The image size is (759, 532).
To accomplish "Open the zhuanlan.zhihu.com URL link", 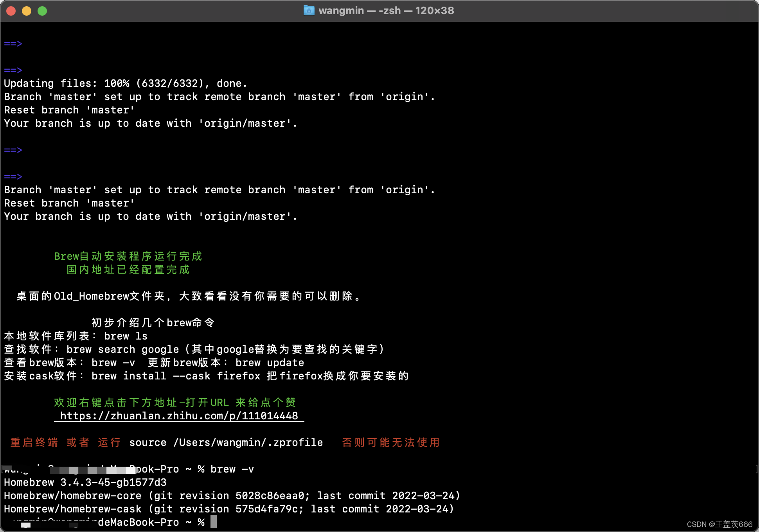I will (x=179, y=416).
